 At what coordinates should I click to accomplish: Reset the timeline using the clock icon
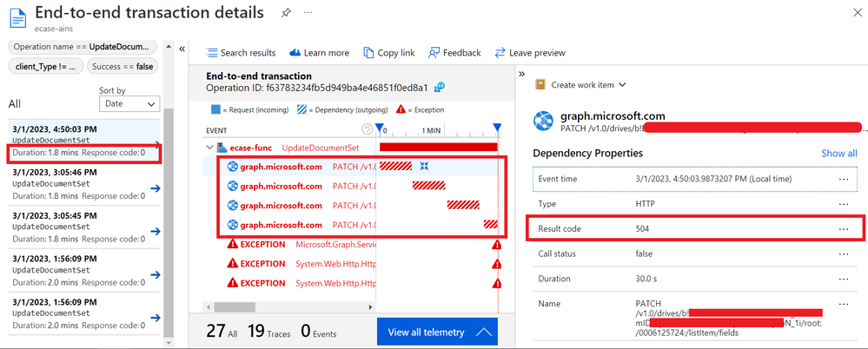point(367,129)
